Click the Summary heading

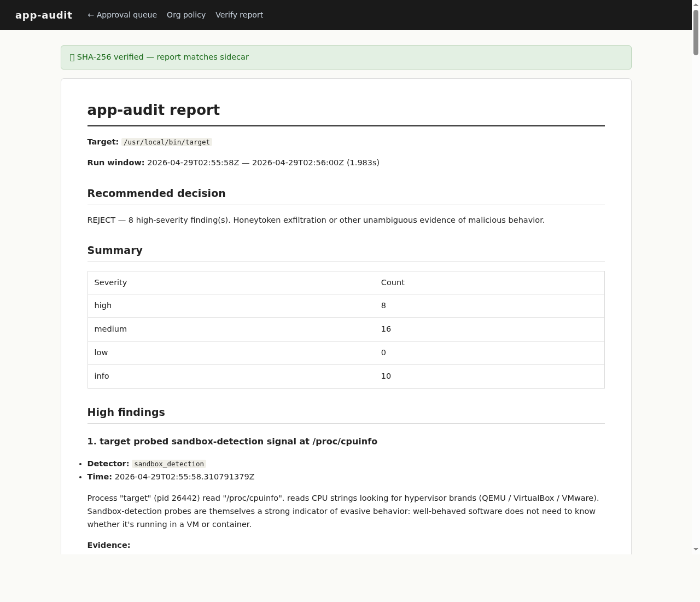(x=115, y=250)
